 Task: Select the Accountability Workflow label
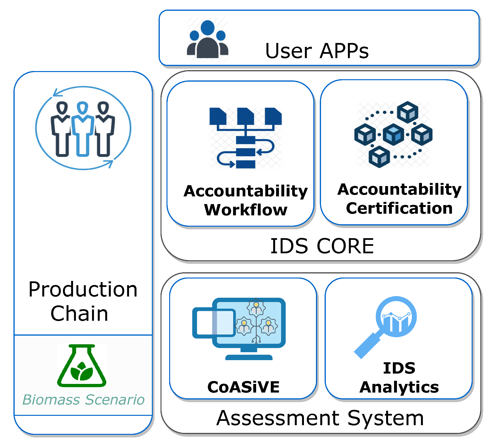tap(246, 200)
